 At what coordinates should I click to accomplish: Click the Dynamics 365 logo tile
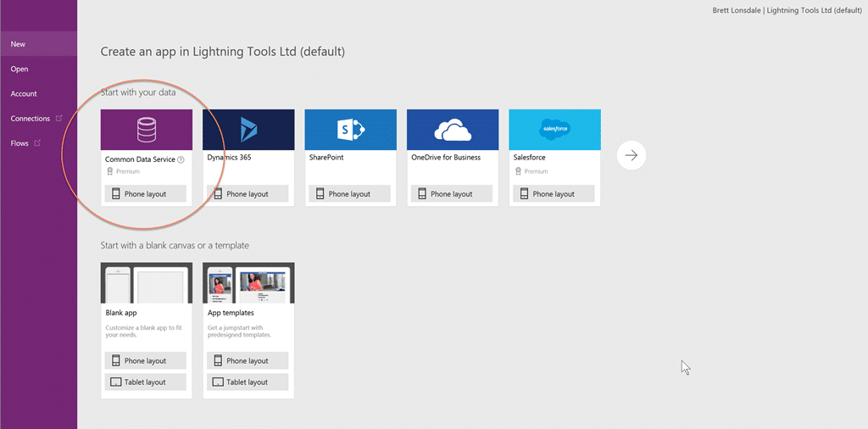(x=248, y=130)
